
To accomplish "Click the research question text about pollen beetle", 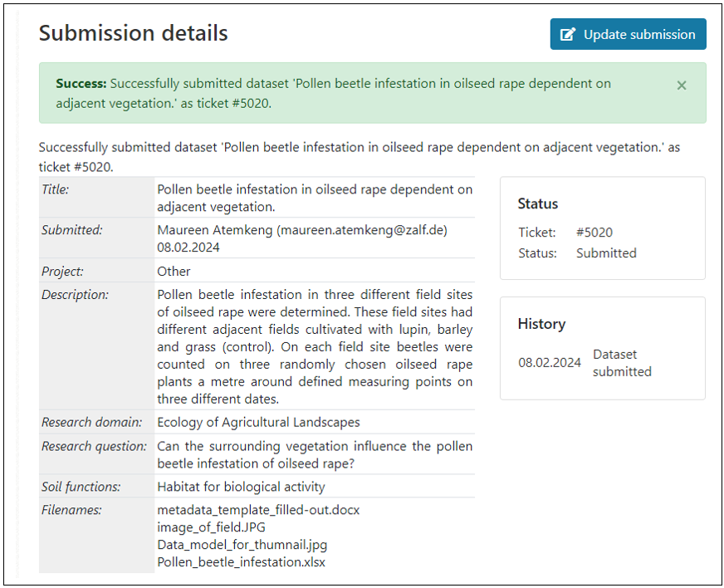I will (315, 455).
